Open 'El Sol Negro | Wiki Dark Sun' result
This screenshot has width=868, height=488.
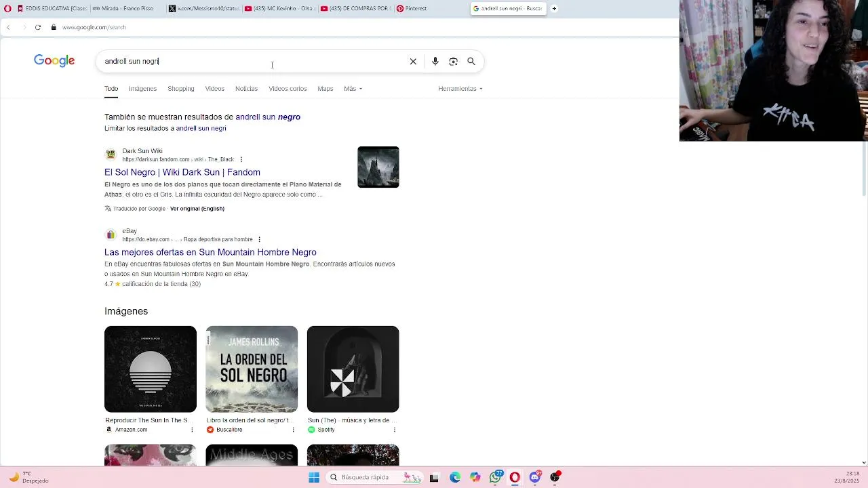(x=182, y=172)
